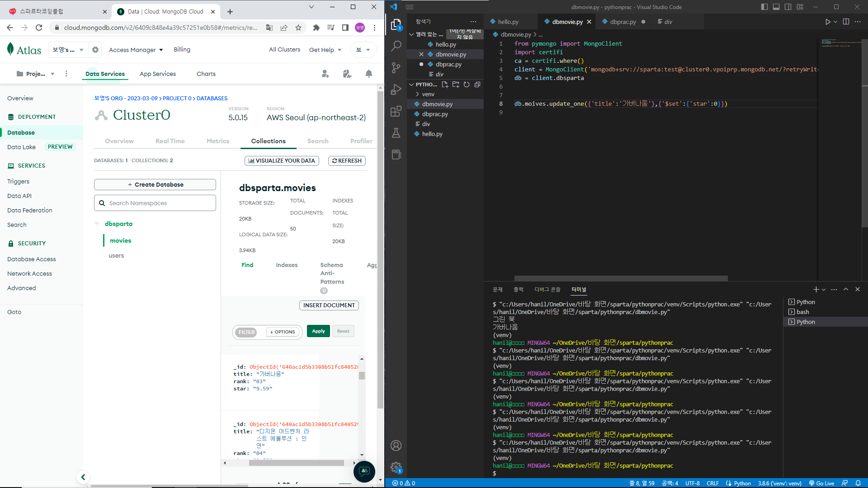Screen dimensions: 868x488
Task: Click the Chrome translate page icon
Action: pyautogui.click(x=269, y=28)
